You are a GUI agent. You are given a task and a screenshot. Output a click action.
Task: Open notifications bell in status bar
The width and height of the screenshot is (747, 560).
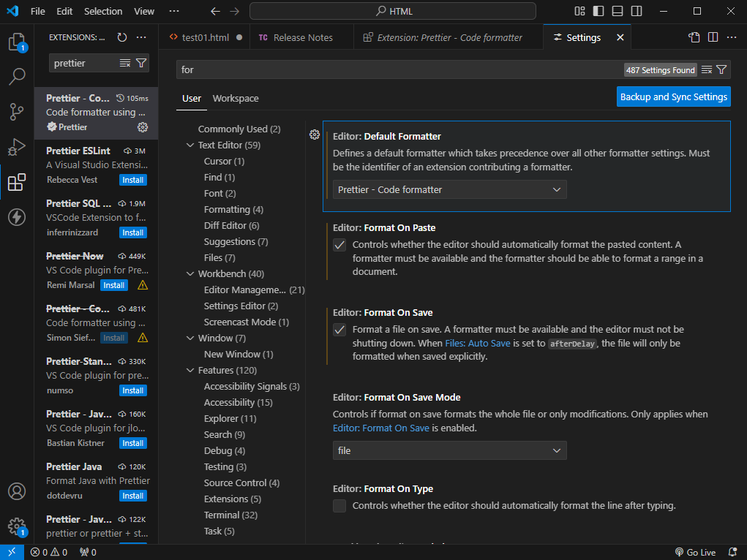(732, 552)
